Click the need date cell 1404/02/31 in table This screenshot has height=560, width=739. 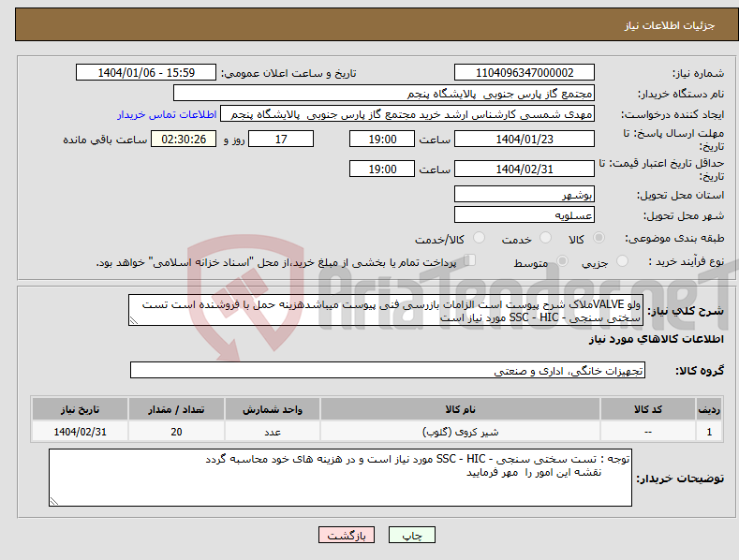[x=81, y=432]
